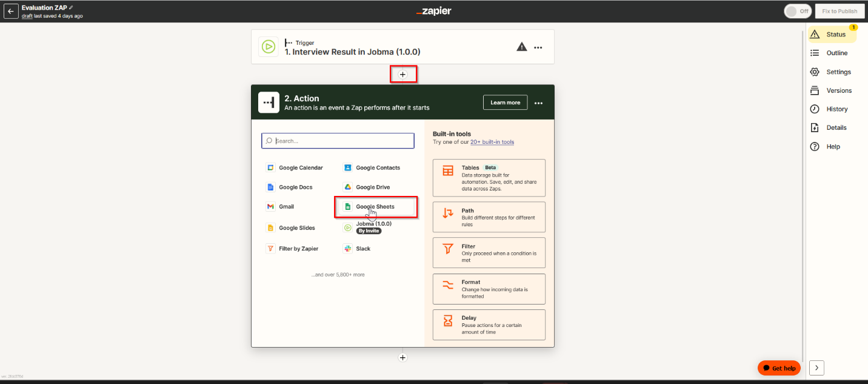Click the back arrow button
This screenshot has width=868, height=384.
coord(11,12)
